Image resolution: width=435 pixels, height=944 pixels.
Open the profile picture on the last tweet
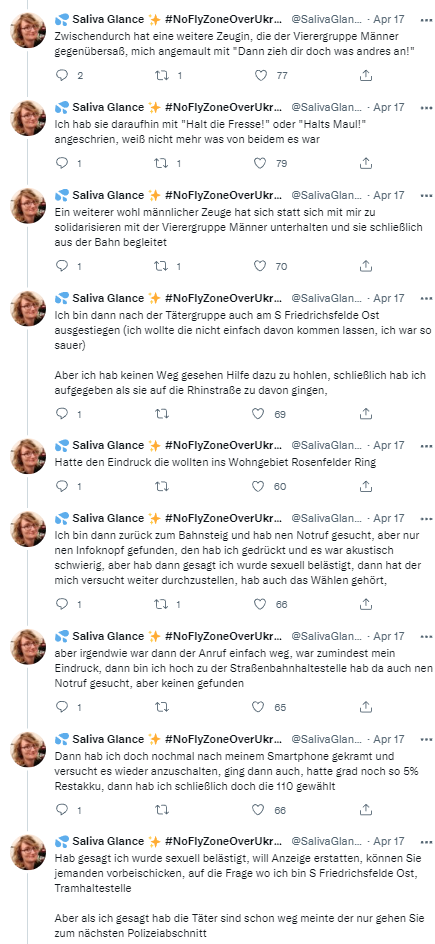[28, 853]
